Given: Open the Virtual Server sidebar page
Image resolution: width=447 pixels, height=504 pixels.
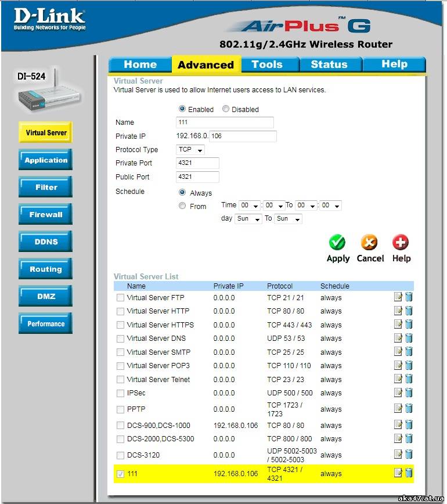Looking at the screenshot, I should 45,132.
